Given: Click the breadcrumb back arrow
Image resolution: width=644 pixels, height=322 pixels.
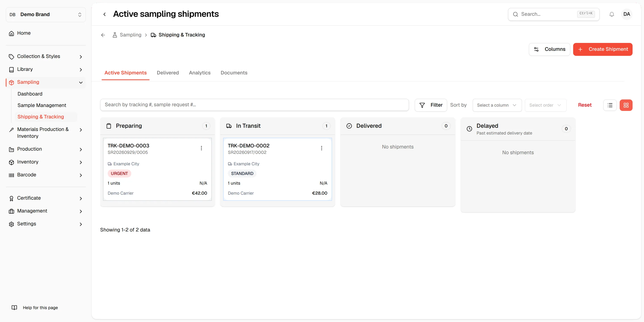Looking at the screenshot, I should pos(103,35).
